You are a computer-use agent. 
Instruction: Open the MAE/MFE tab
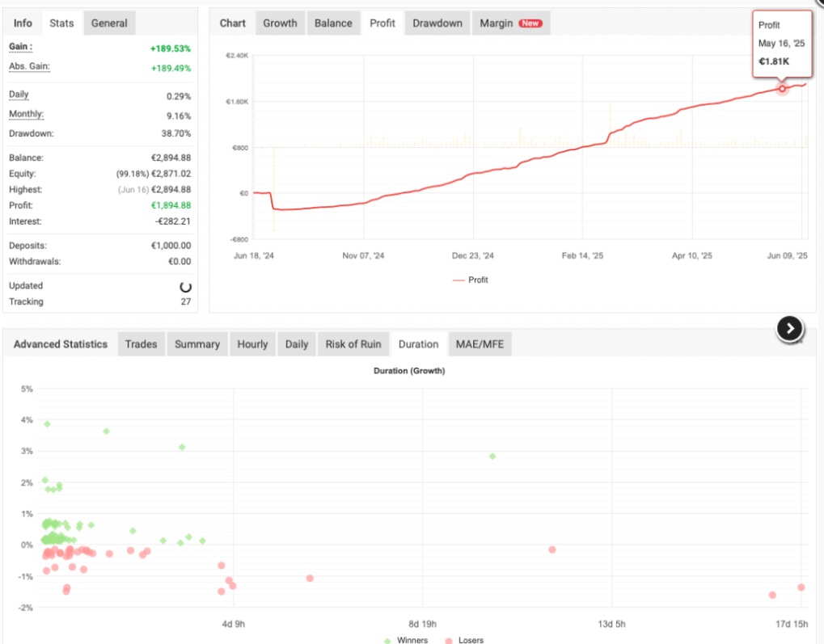pyautogui.click(x=479, y=343)
